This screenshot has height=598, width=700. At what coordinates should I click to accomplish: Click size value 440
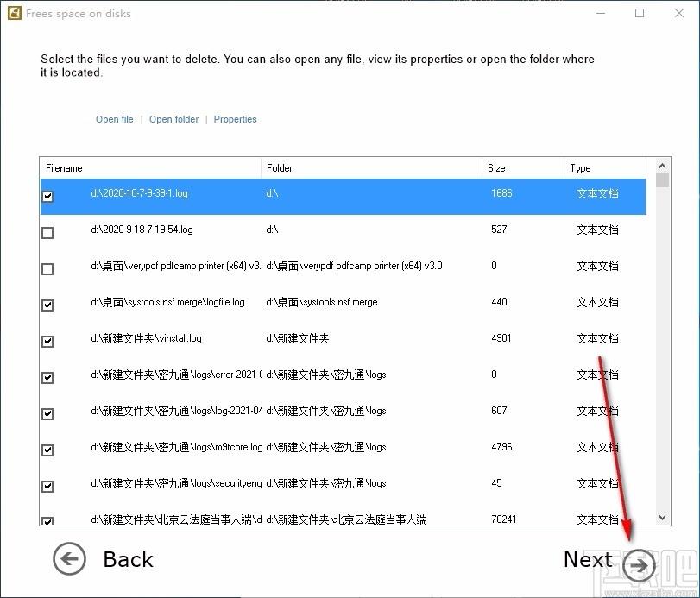(x=499, y=302)
